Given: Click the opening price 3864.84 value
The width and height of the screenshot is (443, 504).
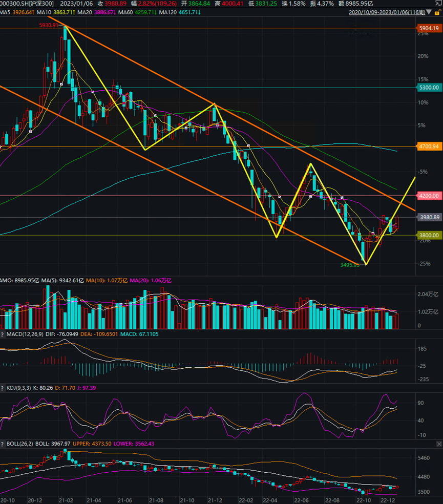Looking at the screenshot, I should (x=199, y=4).
